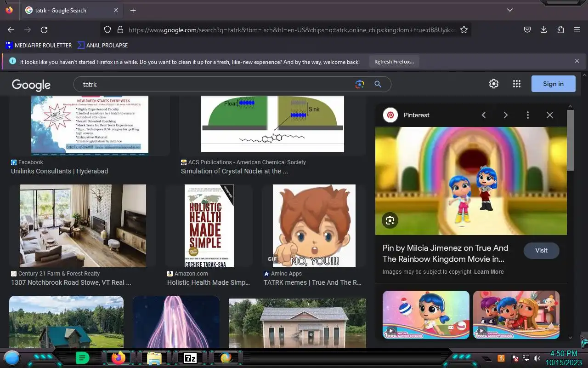Screen dimensions: 588x368
Task: Open the Windows start orb
Action: (x=12, y=358)
